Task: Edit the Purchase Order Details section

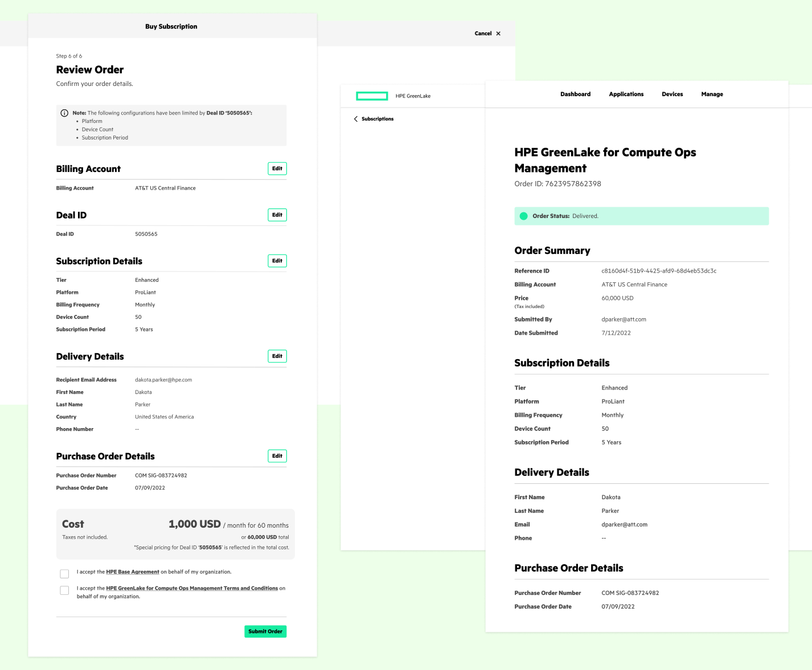Action: [x=277, y=456]
